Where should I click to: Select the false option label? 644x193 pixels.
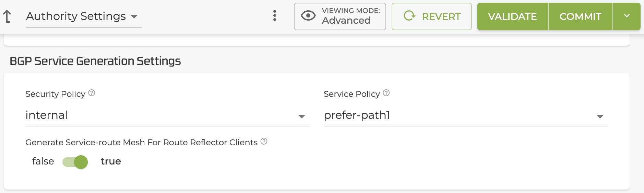click(x=43, y=161)
